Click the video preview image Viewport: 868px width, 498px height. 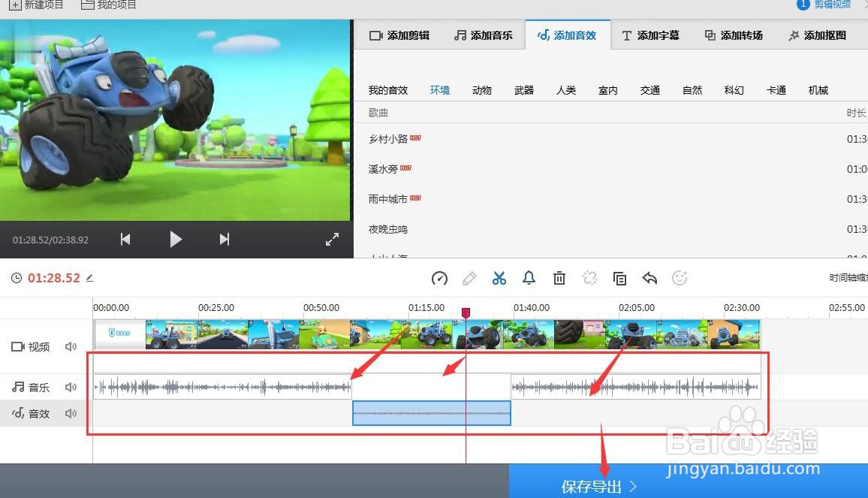(x=175, y=120)
